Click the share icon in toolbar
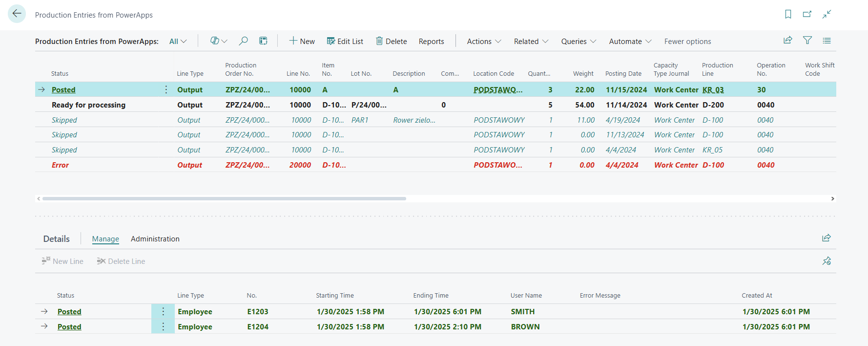The height and width of the screenshot is (346, 868). [x=787, y=41]
